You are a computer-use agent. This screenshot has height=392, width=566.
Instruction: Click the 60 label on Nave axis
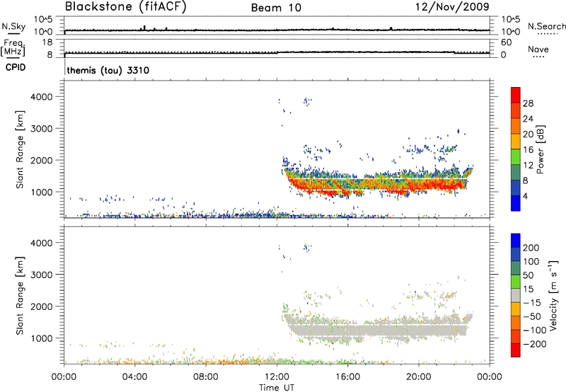pos(507,42)
